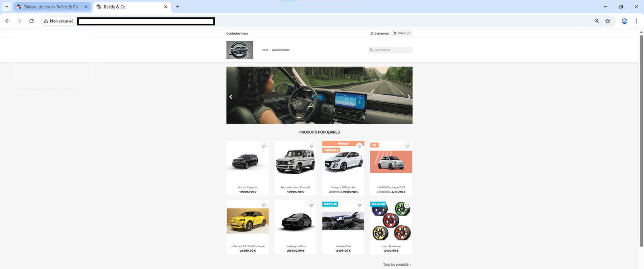Open the Lincoln Navigator product image

(x=248, y=162)
